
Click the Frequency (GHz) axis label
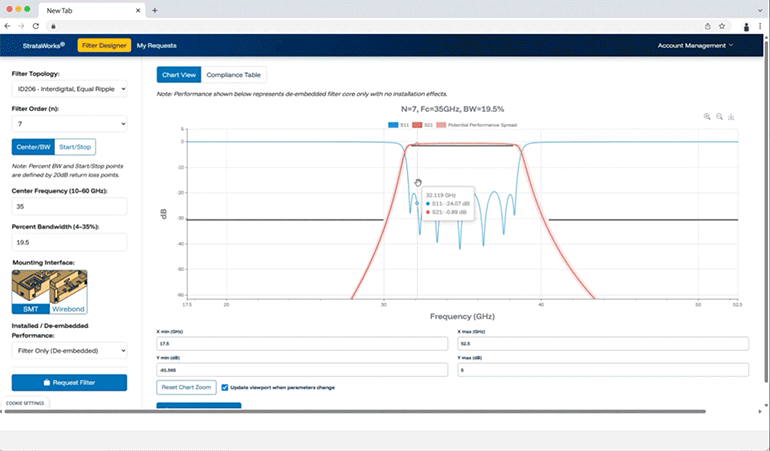click(x=462, y=316)
